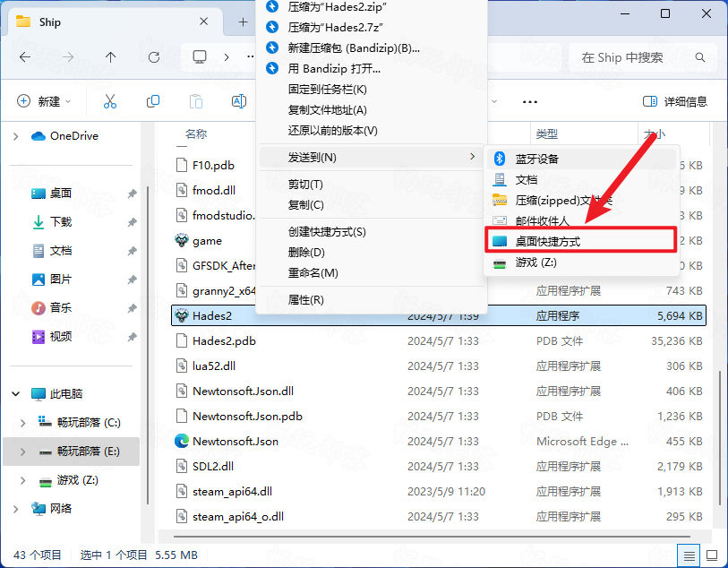Screen dimensions: 728x568
Task: Send to 邮件收件人
Action: [581, 220]
